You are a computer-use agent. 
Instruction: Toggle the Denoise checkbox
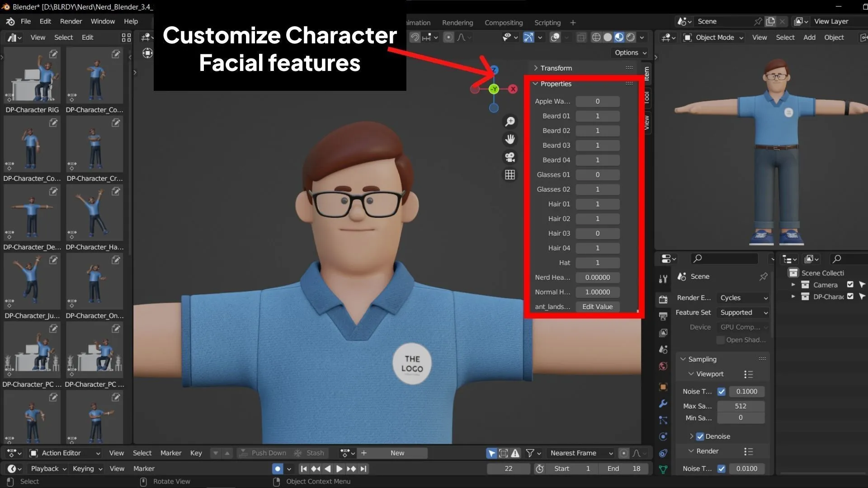pyautogui.click(x=700, y=436)
